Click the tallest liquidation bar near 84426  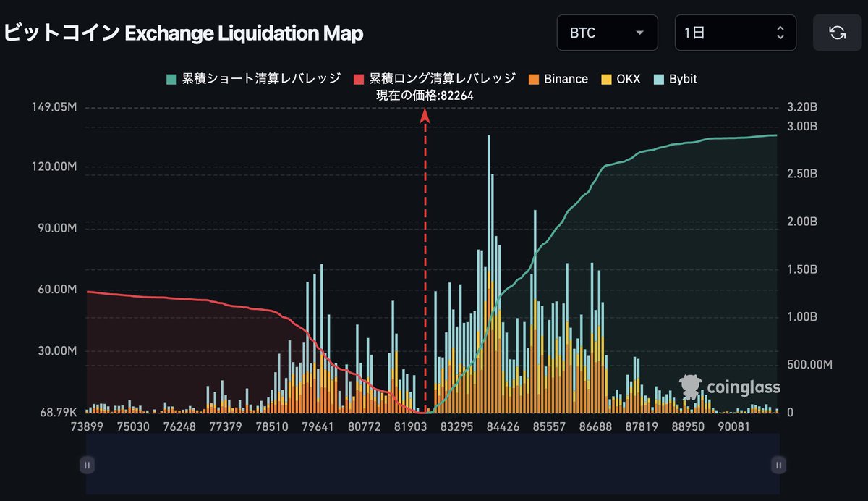[489, 274]
